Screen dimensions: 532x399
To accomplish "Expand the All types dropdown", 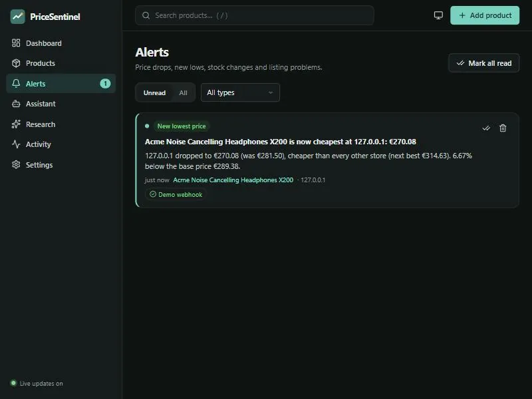I will point(240,92).
